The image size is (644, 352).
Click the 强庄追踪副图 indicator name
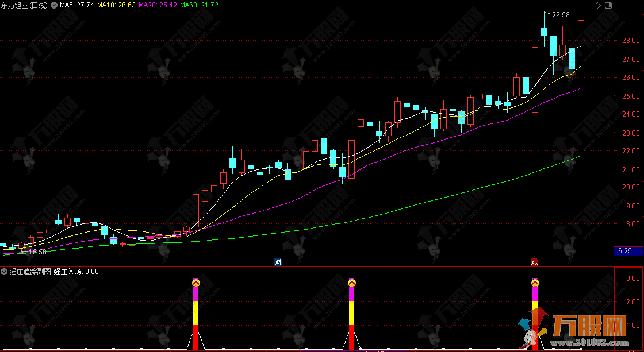[30, 272]
